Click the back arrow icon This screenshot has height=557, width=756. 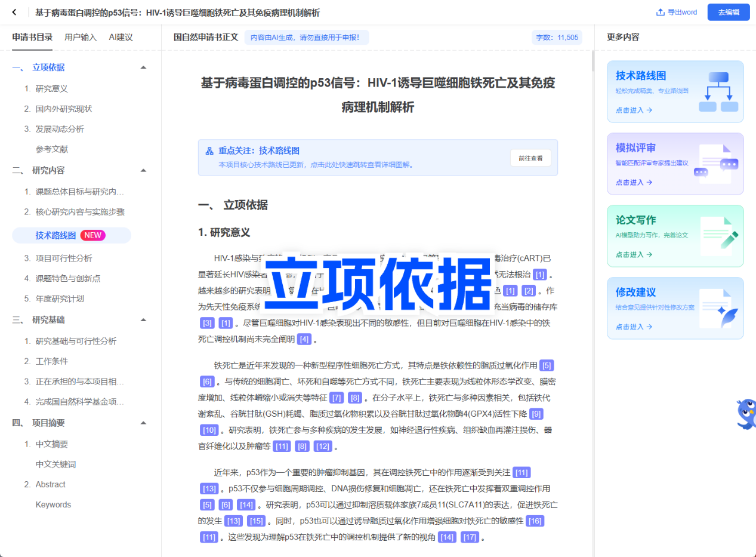click(x=14, y=12)
